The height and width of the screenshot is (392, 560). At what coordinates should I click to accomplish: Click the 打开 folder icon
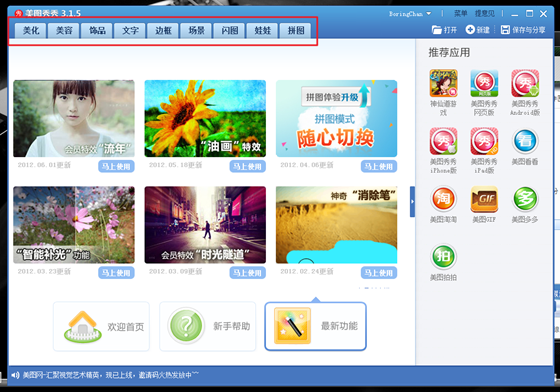coord(436,30)
